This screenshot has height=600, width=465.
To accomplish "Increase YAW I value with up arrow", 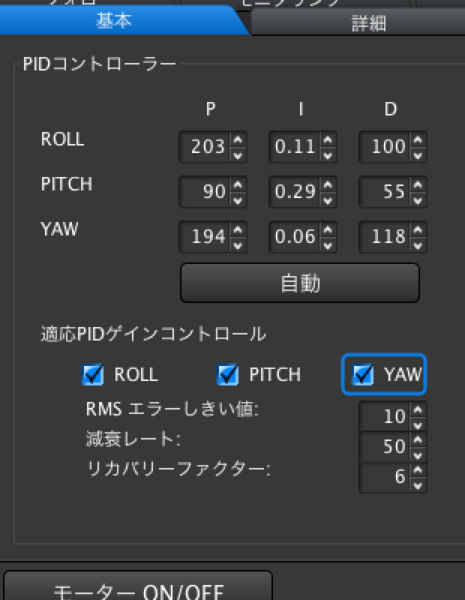I will pos(328,230).
